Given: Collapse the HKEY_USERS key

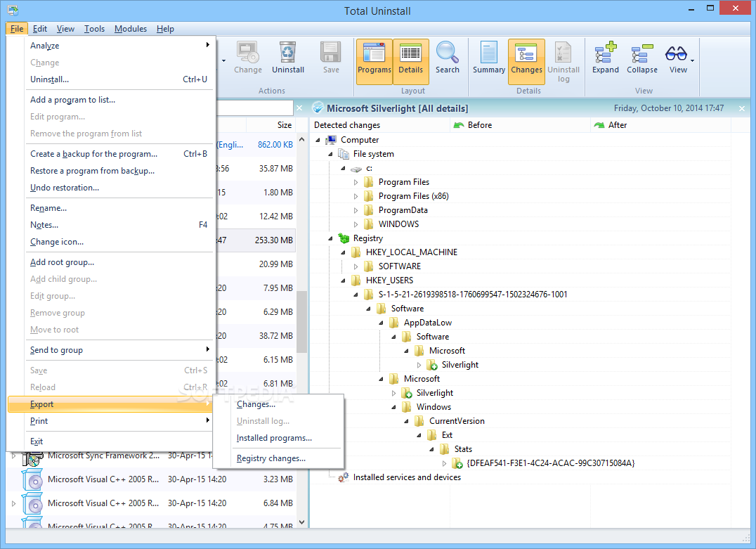Looking at the screenshot, I should [x=344, y=280].
